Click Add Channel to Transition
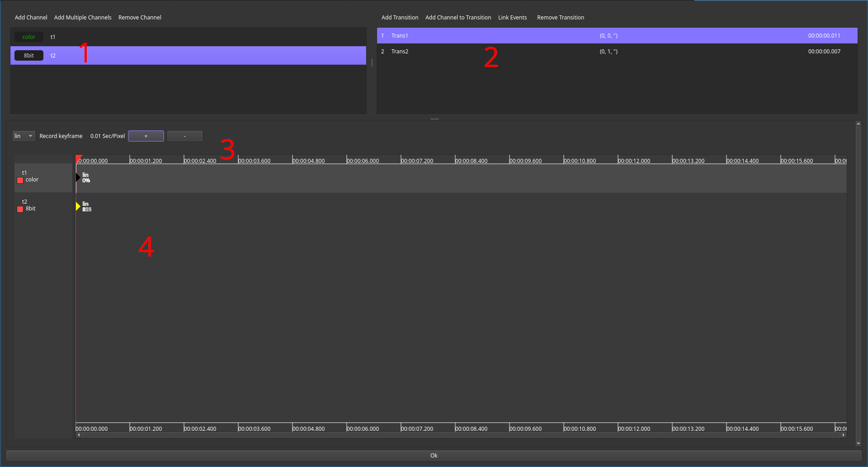This screenshot has height=467, width=868. (x=458, y=18)
